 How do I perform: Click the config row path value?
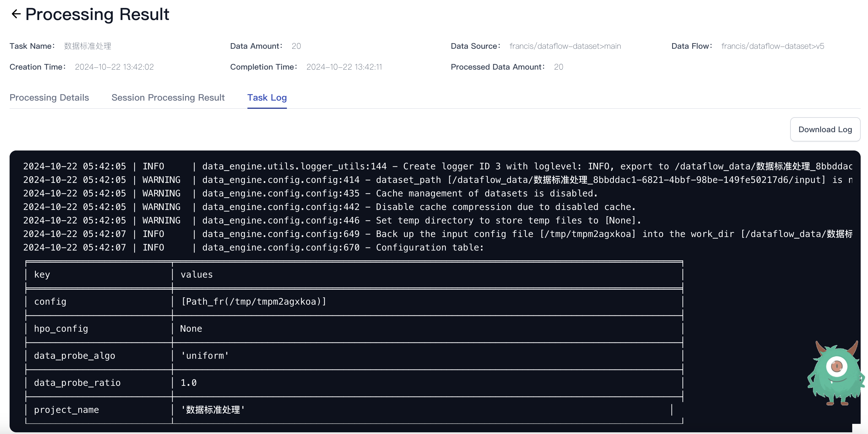point(253,302)
